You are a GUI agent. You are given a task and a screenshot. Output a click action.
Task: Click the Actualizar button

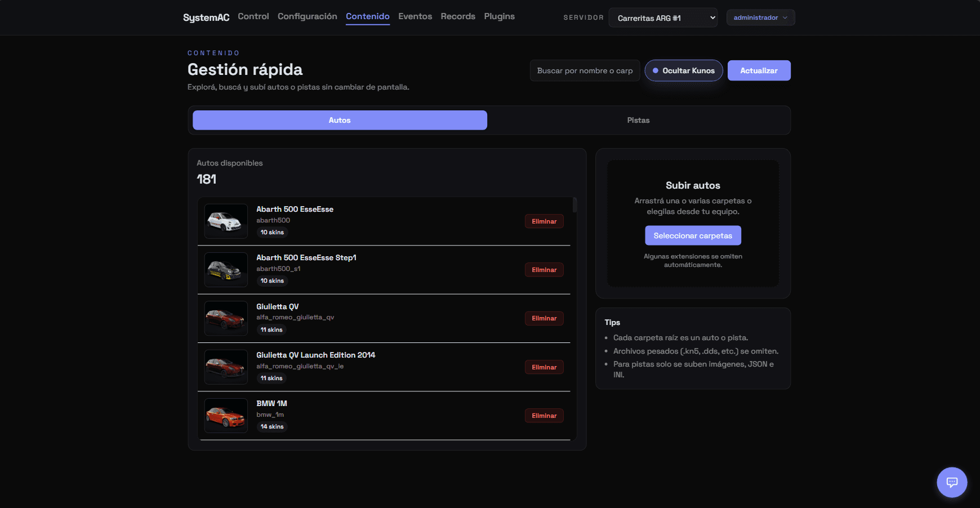coord(759,70)
